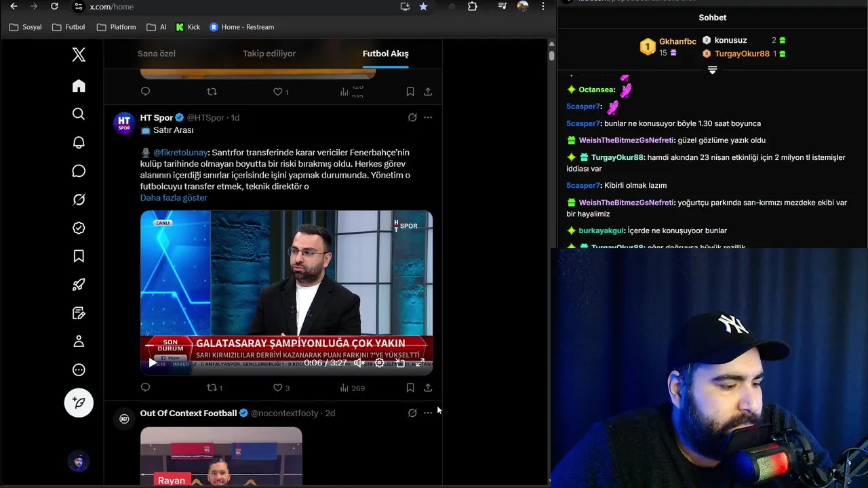The height and width of the screenshot is (488, 868).
Task: Bookmark the HT Spor post
Action: [x=410, y=388]
